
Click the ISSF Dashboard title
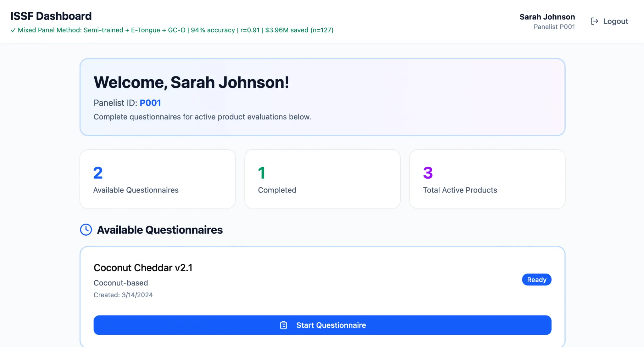coord(51,16)
